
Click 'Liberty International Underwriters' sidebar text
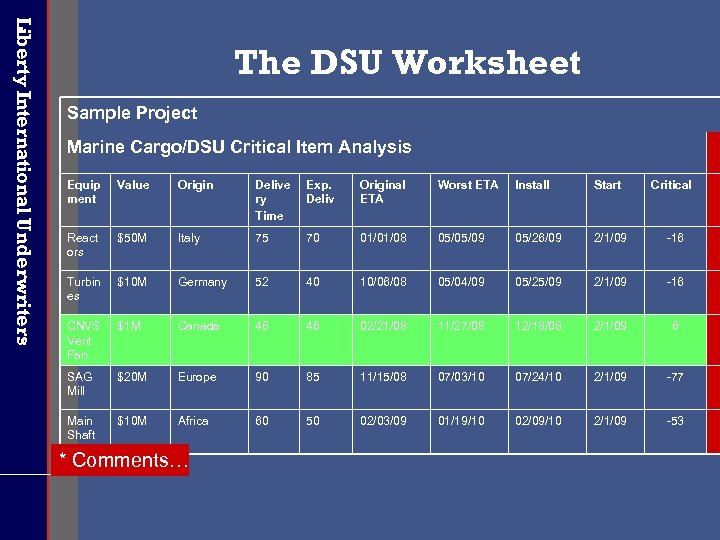click(22, 181)
